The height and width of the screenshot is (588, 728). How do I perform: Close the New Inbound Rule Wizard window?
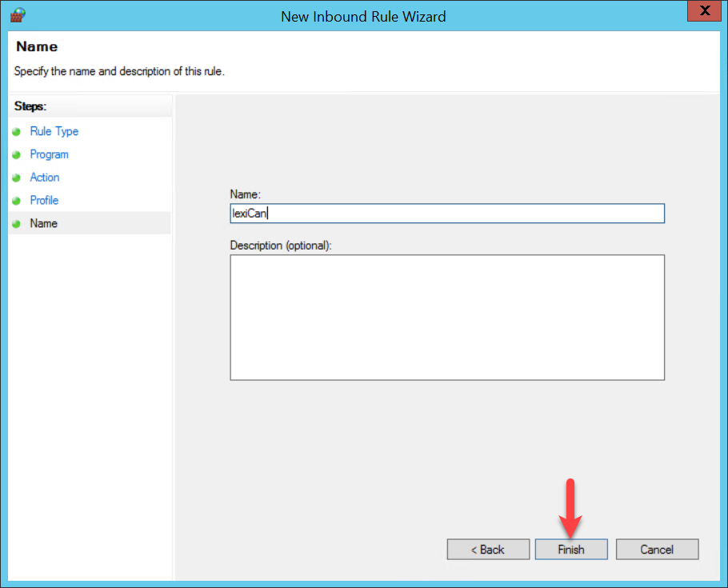click(x=704, y=11)
